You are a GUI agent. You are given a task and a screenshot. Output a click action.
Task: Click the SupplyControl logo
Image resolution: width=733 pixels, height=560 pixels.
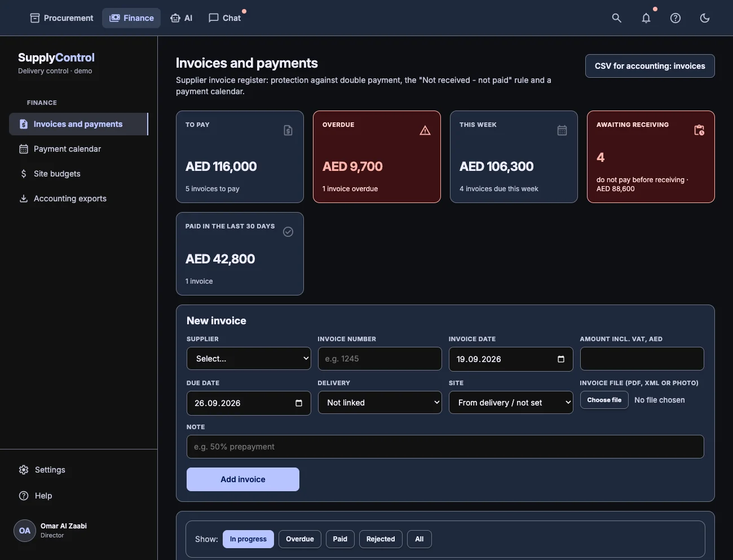56,58
